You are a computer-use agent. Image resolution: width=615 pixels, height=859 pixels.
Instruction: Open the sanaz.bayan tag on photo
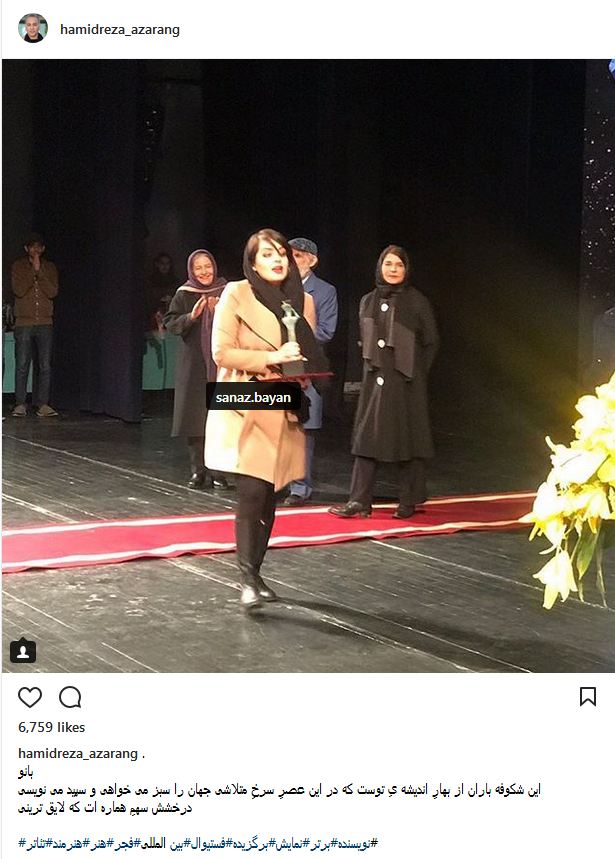(253, 397)
